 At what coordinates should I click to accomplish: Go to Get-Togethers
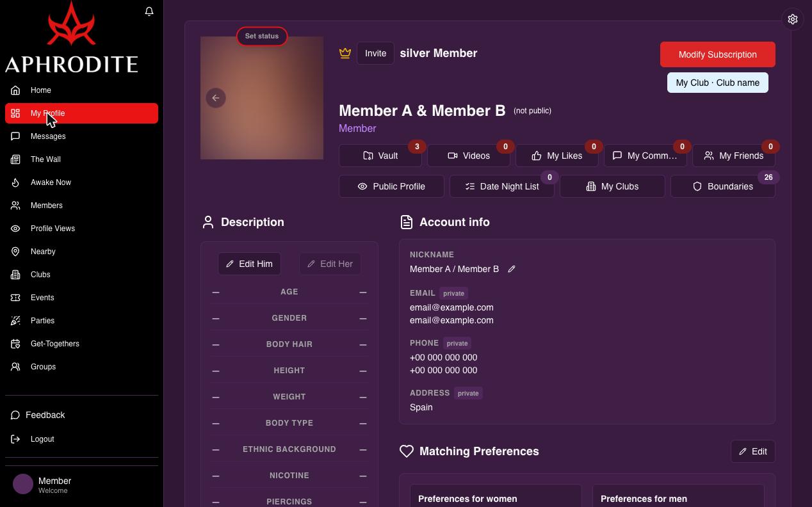(x=82, y=344)
